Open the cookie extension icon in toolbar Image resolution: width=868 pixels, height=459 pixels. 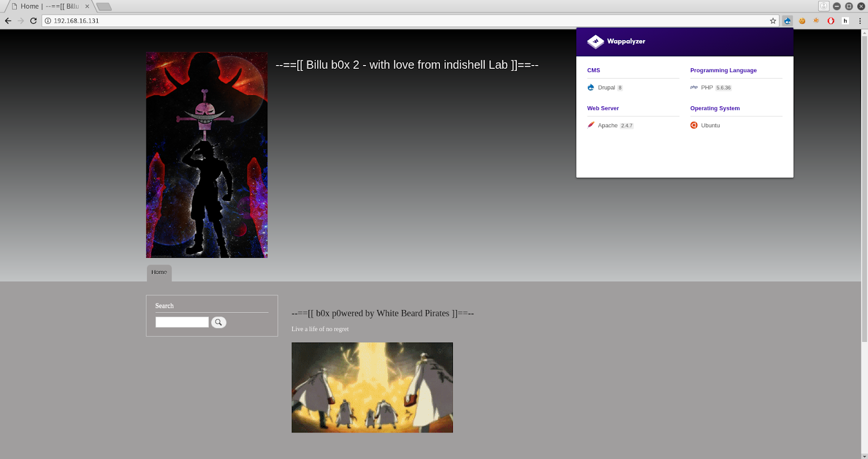tap(802, 21)
